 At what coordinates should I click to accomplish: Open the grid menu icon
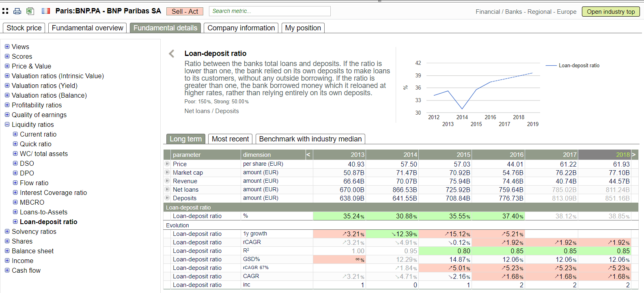point(5,11)
